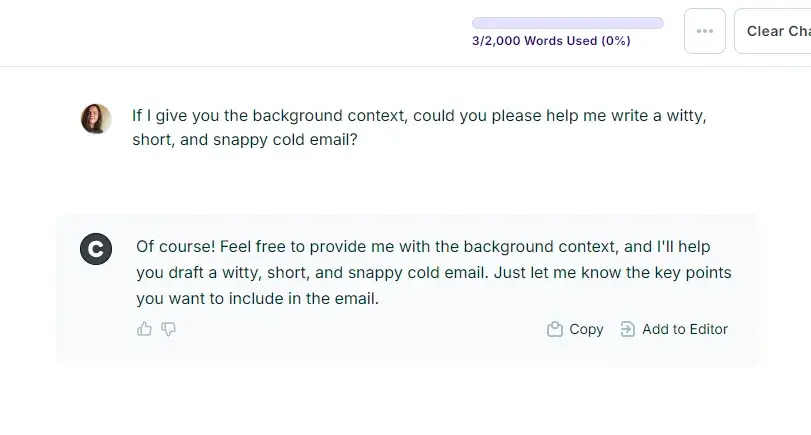Click the user message line starting "If I give you"
Viewport: 811px width, 435px height.
(x=419, y=115)
